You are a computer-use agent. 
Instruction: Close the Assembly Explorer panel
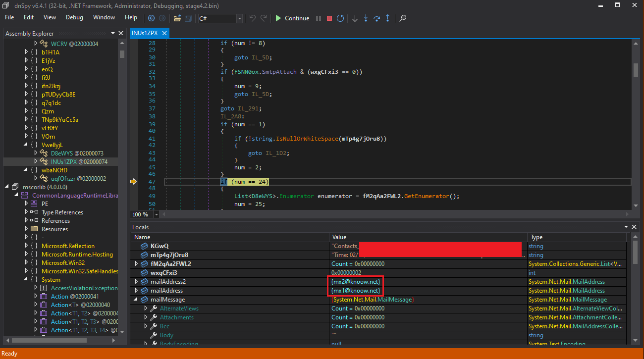click(x=121, y=34)
